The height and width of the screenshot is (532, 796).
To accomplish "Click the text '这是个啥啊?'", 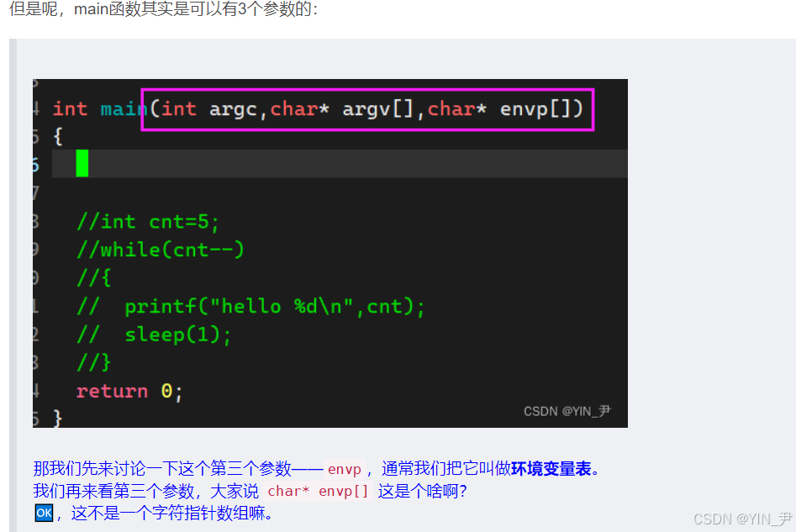I will tap(422, 491).
